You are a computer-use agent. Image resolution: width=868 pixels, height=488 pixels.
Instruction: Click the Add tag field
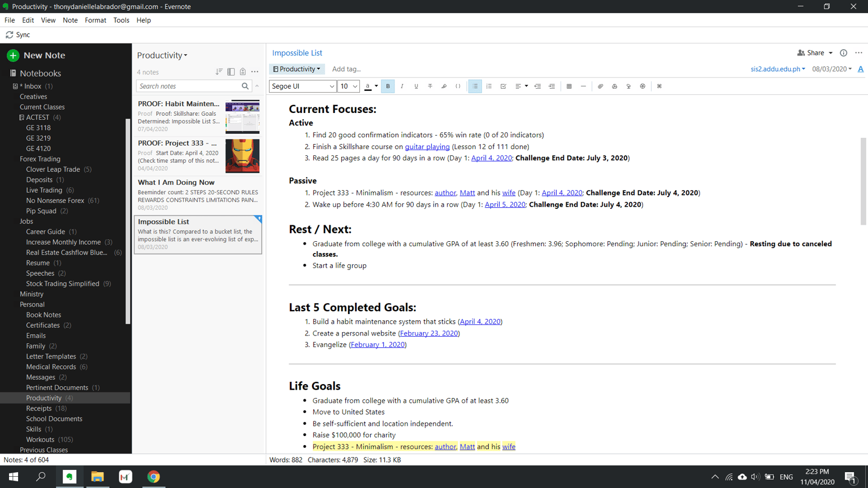[x=346, y=69]
